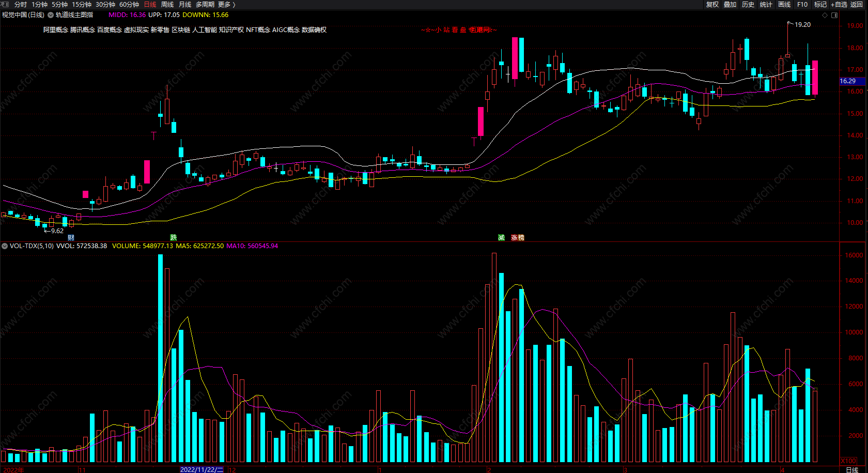Click the 19.20 high price label
The height and width of the screenshot is (473, 868).
pos(802,24)
